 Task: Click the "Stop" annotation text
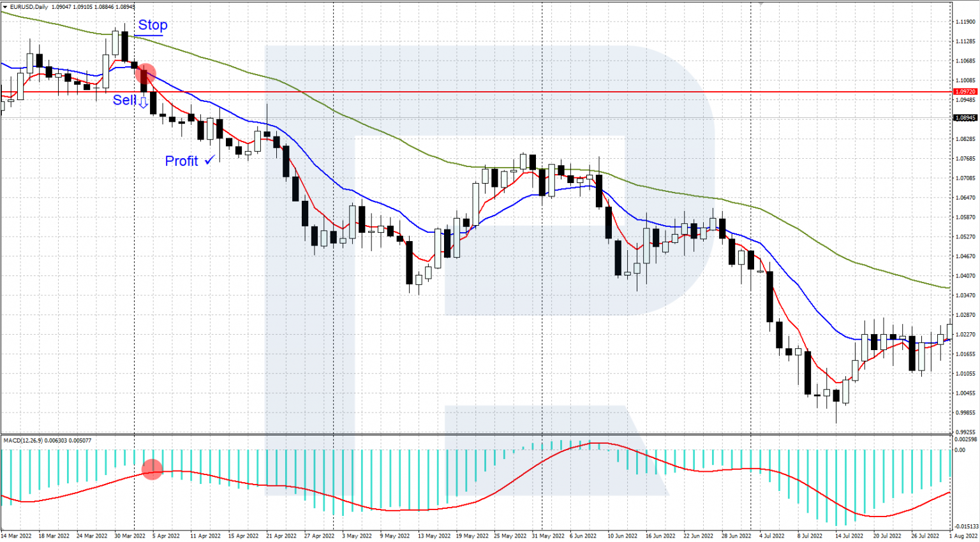coord(152,26)
